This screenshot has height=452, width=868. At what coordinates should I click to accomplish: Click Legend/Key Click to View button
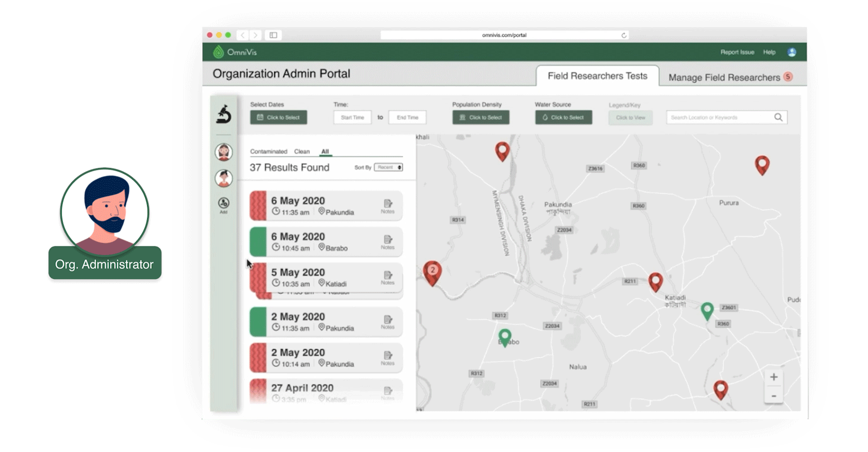pyautogui.click(x=630, y=118)
